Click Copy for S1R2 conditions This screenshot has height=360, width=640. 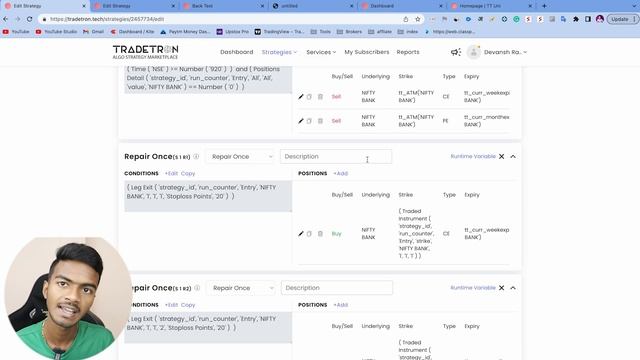(188, 305)
